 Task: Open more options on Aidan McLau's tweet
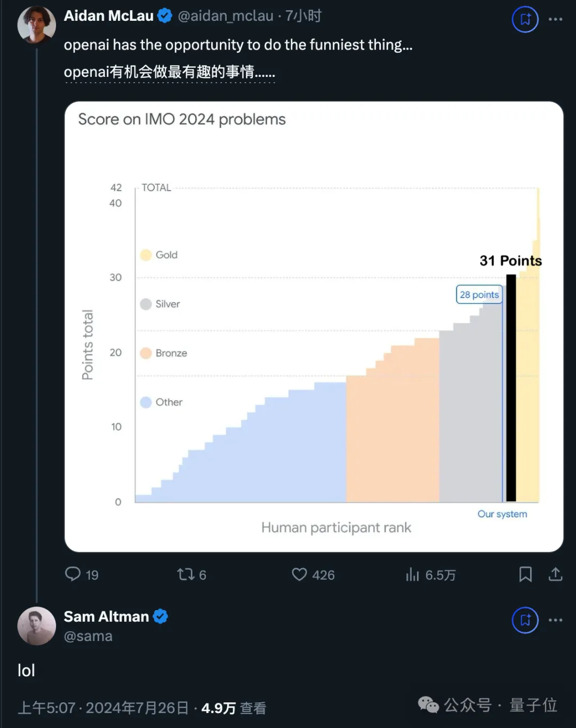(x=555, y=19)
